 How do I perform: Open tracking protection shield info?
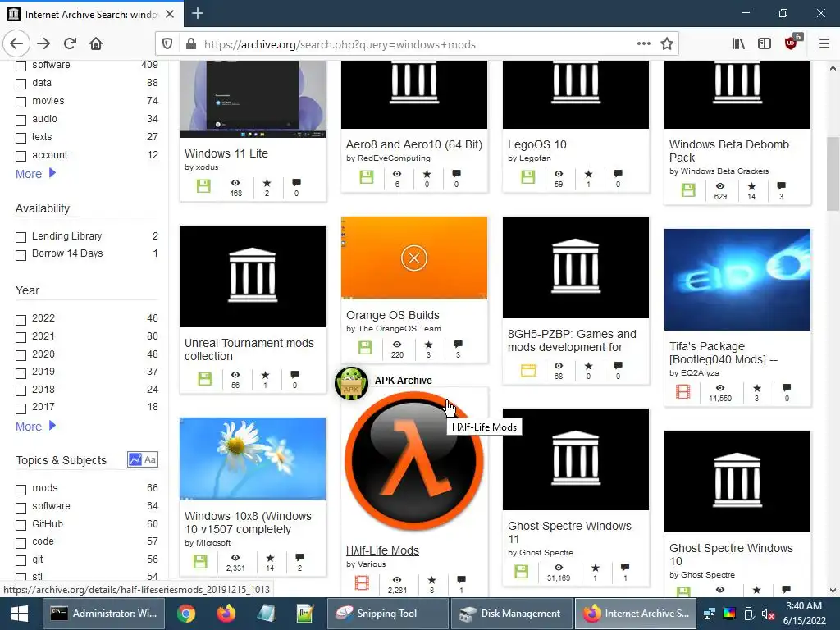(x=167, y=44)
